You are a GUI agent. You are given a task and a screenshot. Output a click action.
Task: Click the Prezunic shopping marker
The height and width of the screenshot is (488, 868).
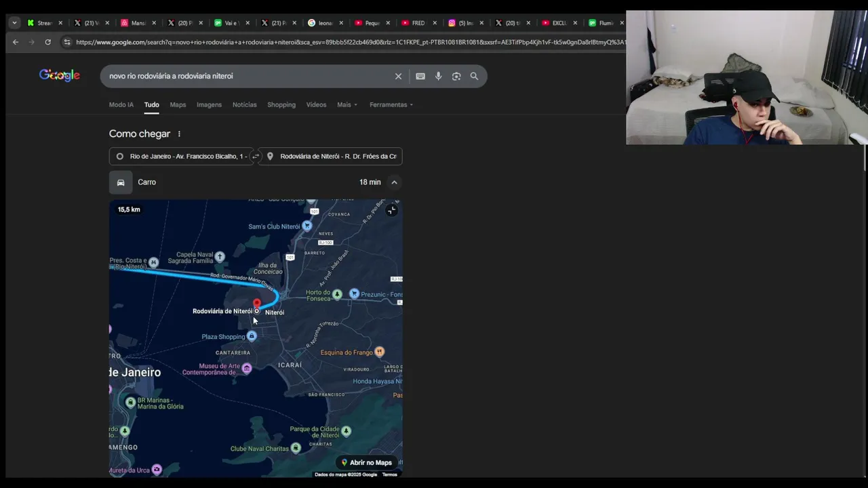(354, 293)
